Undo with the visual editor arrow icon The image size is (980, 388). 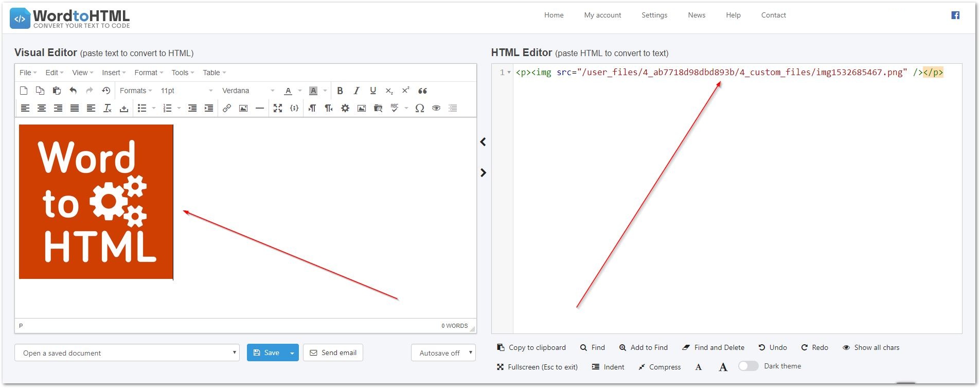coord(73,91)
